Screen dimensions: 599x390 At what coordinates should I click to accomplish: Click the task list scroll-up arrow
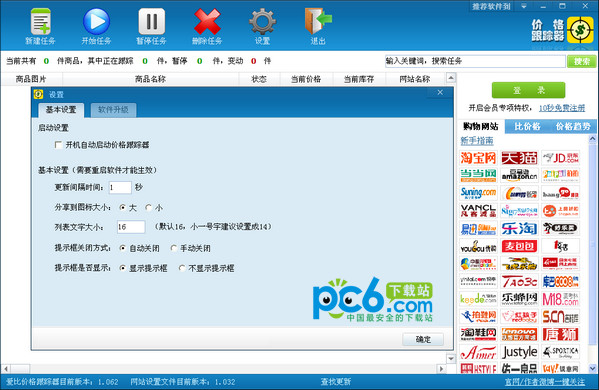(451, 78)
